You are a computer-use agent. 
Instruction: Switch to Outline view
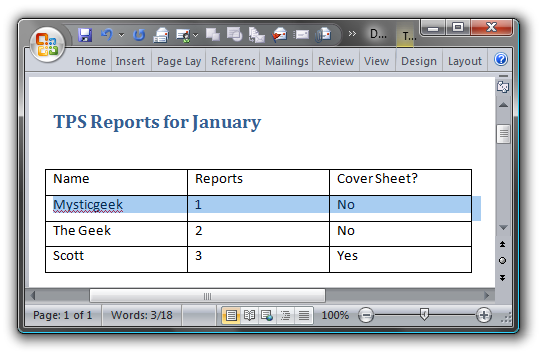(285, 316)
